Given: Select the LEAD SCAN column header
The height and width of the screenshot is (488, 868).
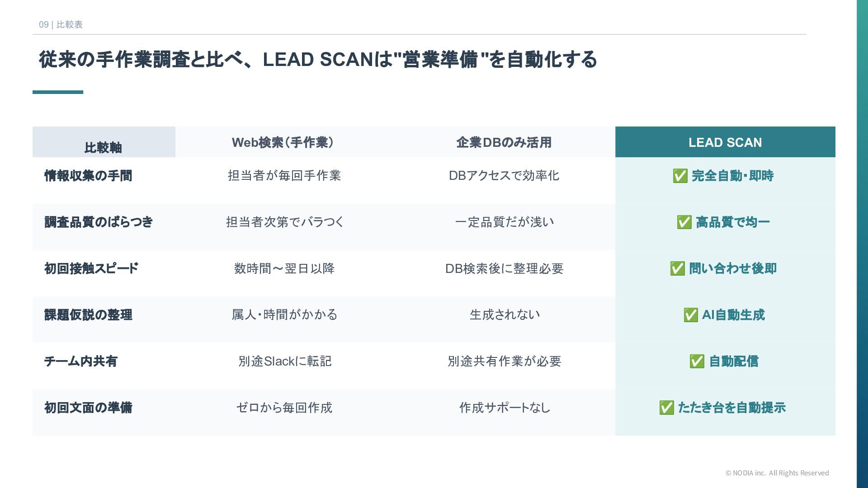Looking at the screenshot, I should pos(725,142).
